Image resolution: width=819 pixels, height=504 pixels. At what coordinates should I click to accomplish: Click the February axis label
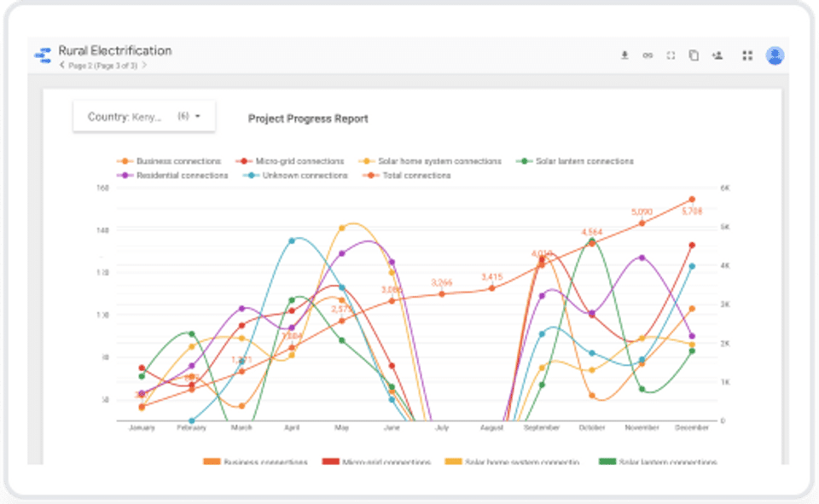(x=192, y=428)
